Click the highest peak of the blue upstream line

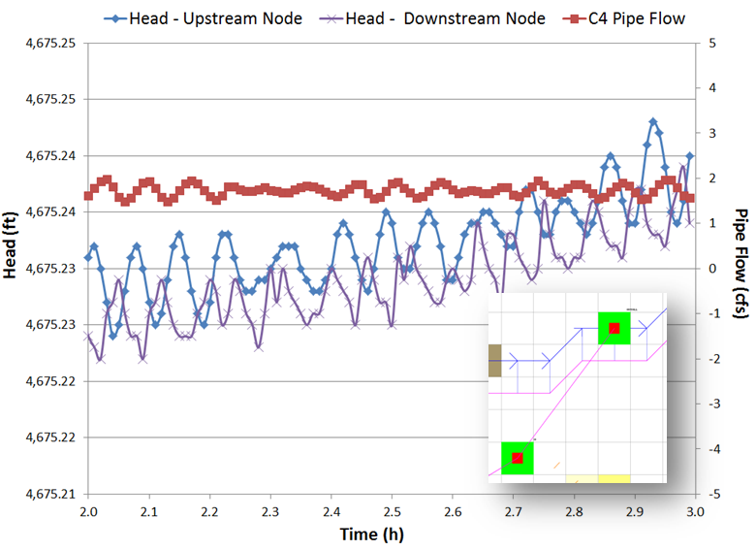coord(653,121)
